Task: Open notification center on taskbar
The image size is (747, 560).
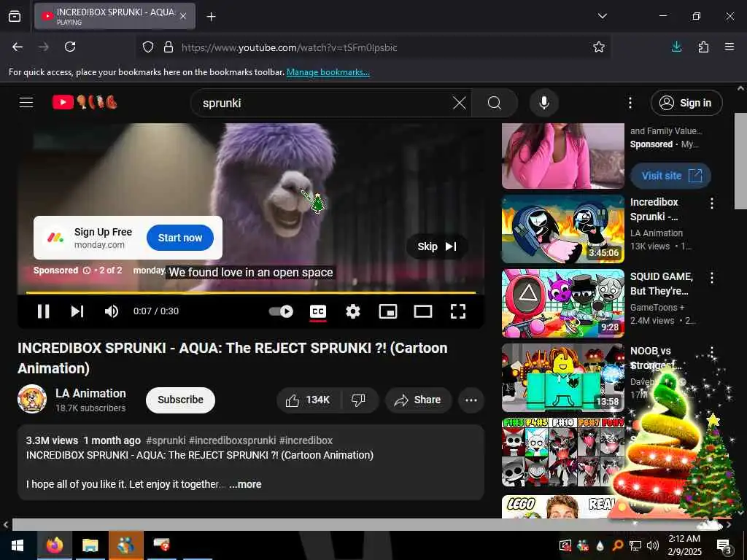Action: click(724, 546)
